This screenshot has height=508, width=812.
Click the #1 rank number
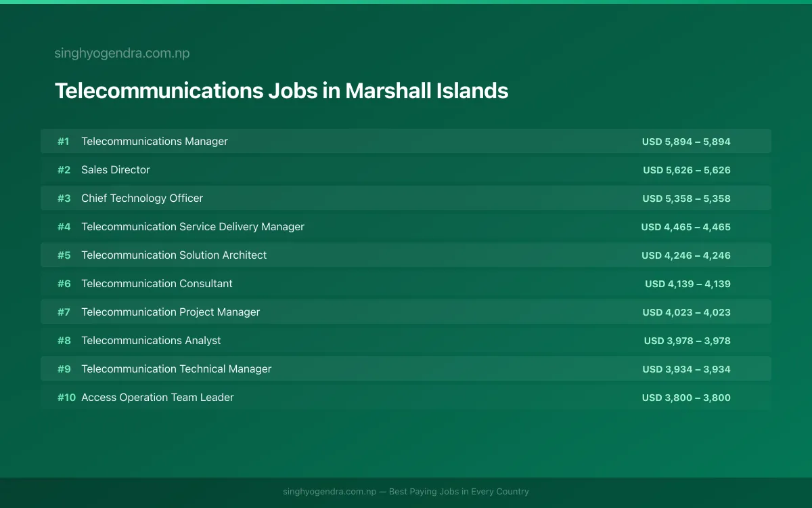point(64,142)
